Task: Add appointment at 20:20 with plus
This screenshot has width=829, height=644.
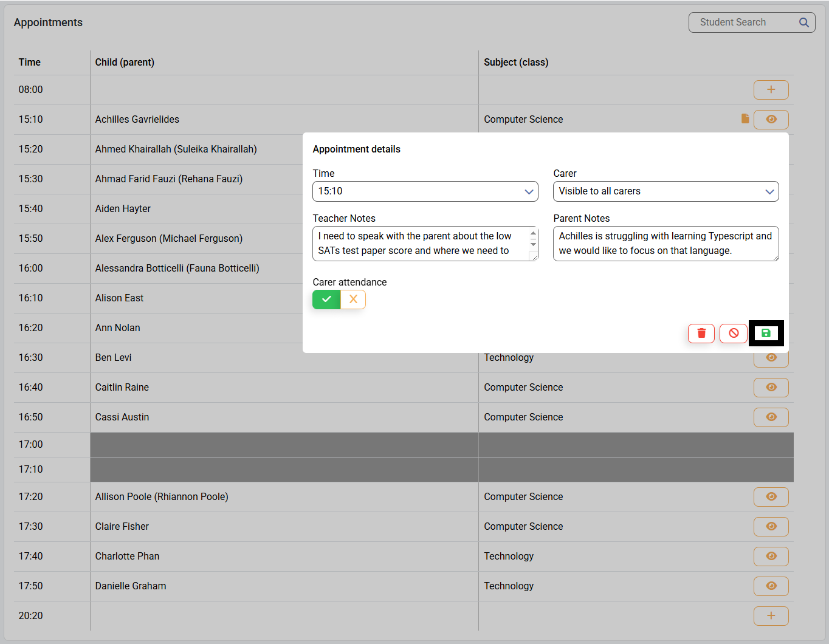Action: coord(771,615)
